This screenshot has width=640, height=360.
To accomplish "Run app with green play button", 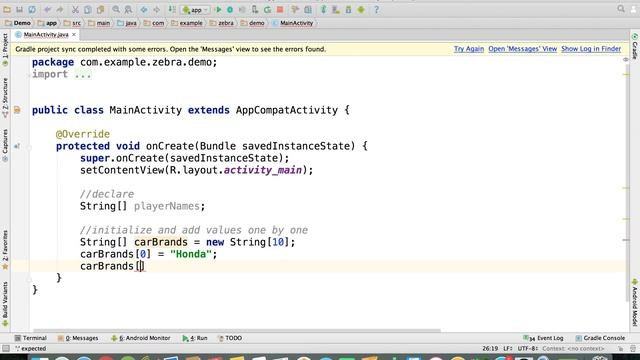I will pos(218,9).
